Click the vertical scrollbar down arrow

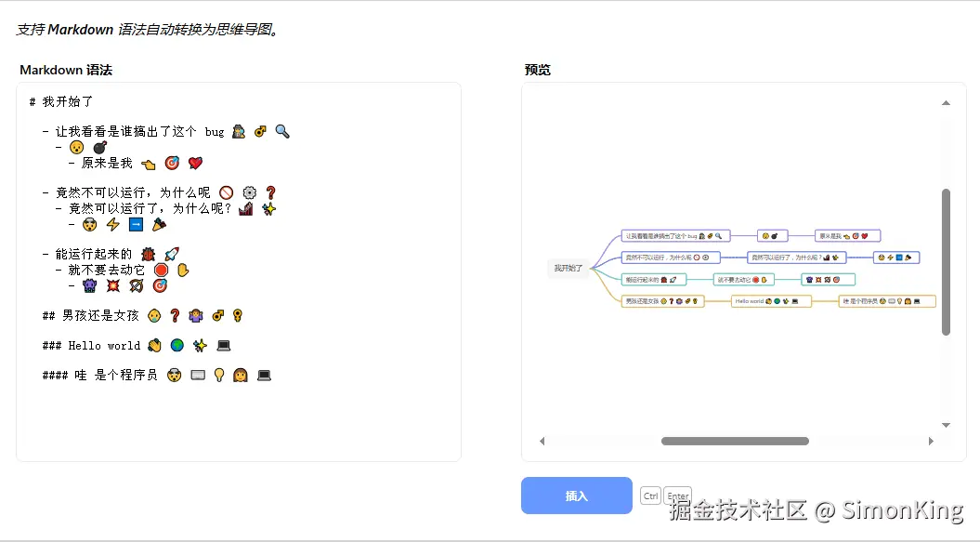point(946,425)
